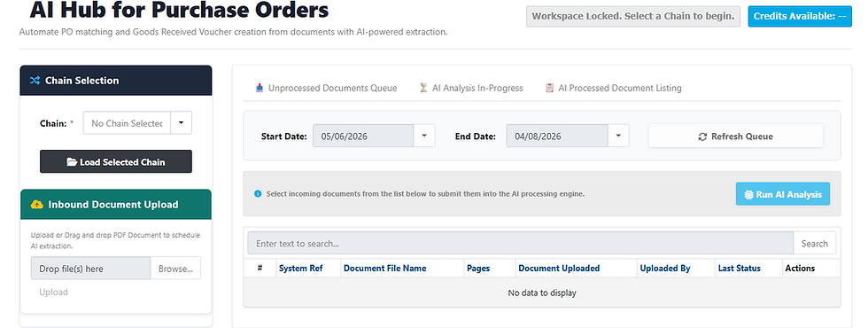The image size is (868, 328).
Task: Click the Credits Available button
Action: [x=800, y=16]
